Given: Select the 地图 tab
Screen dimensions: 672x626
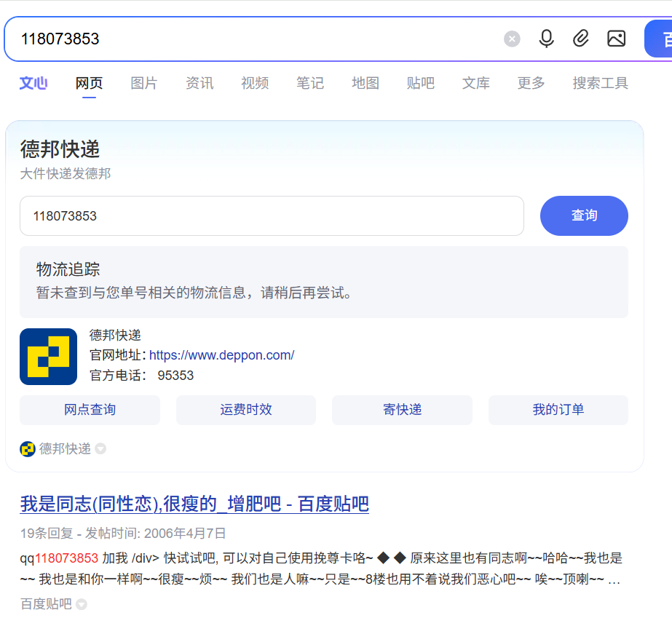Looking at the screenshot, I should click(x=365, y=83).
